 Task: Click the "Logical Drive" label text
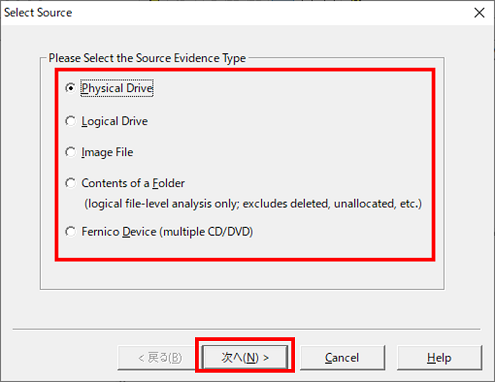tap(115, 121)
